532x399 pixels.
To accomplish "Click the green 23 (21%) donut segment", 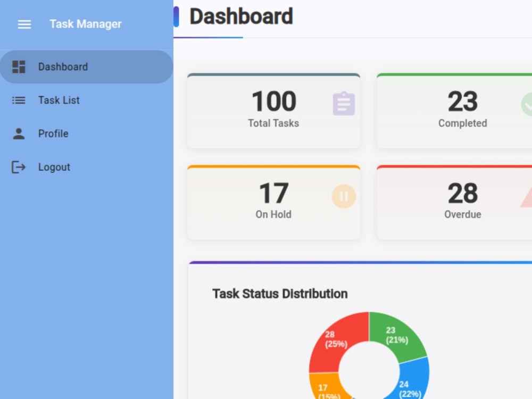I will [x=397, y=336].
